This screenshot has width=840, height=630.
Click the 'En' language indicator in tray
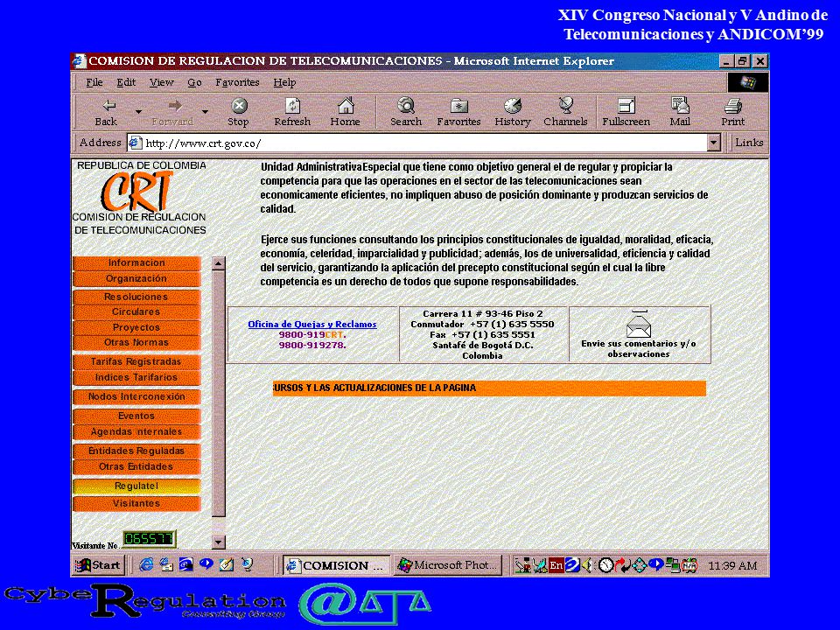(556, 565)
